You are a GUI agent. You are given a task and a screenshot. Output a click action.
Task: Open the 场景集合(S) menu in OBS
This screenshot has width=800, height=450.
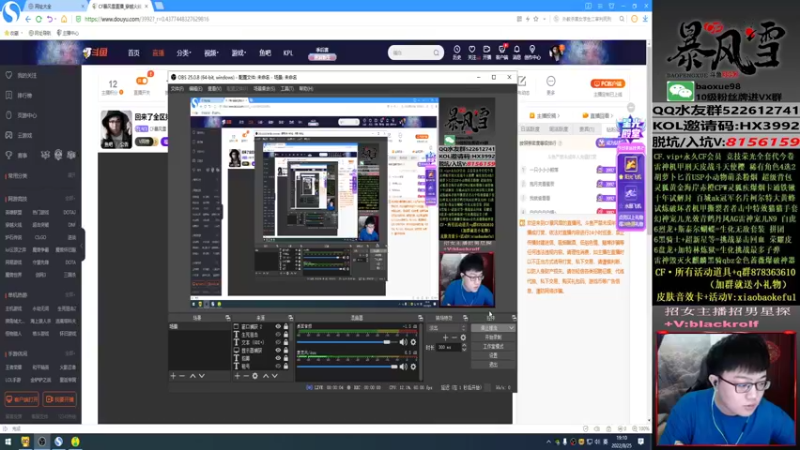[264, 89]
